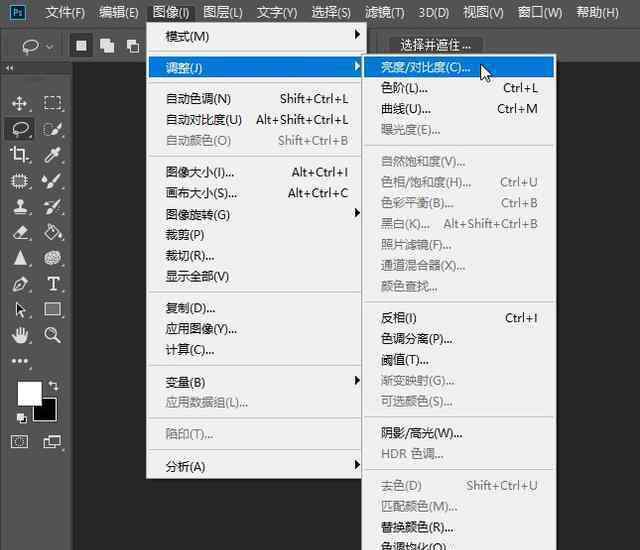This screenshot has height=550, width=640.
Task: Open the 图层(L) menu
Action: click(x=223, y=13)
